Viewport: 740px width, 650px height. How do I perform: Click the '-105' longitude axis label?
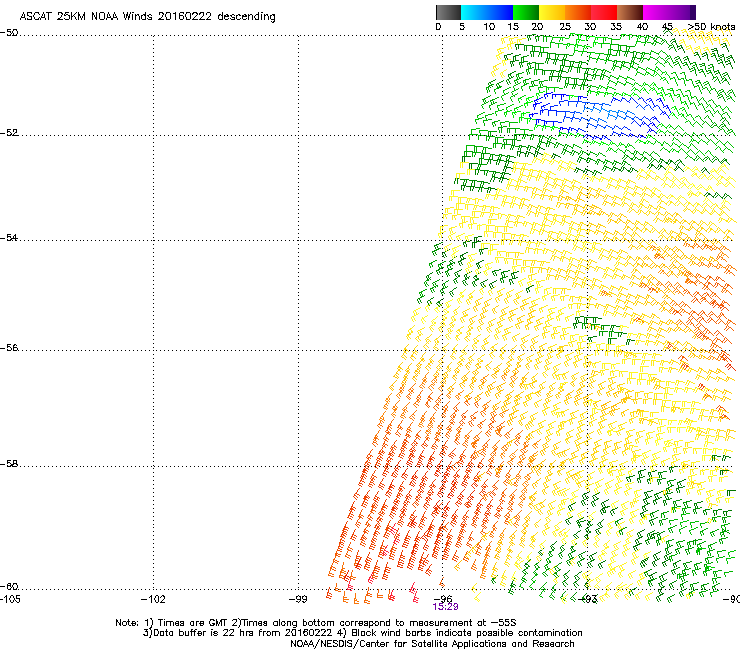point(10,599)
